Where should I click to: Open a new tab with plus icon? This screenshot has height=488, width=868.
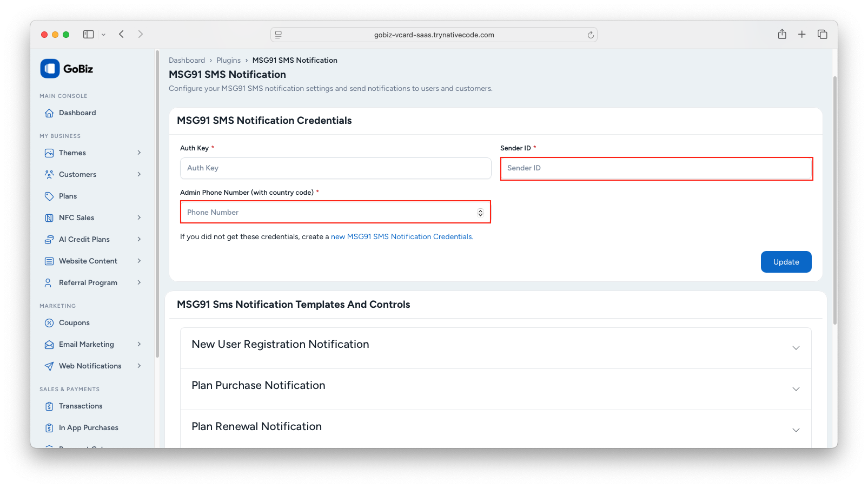802,34
